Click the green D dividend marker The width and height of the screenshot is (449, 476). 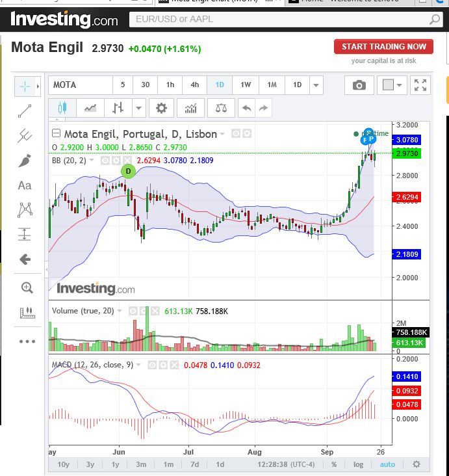click(x=128, y=171)
